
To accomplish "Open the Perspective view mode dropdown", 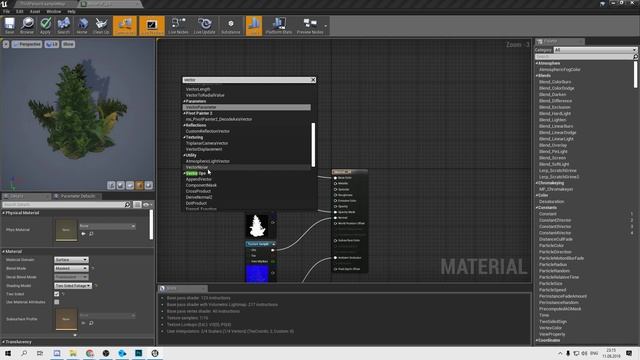I will click(27, 44).
